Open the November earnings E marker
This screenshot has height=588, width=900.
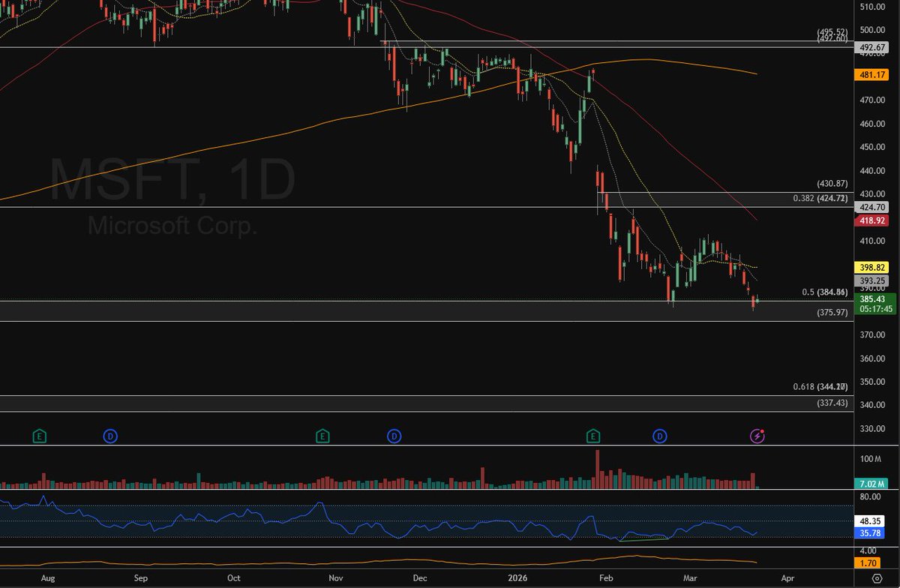point(322,435)
